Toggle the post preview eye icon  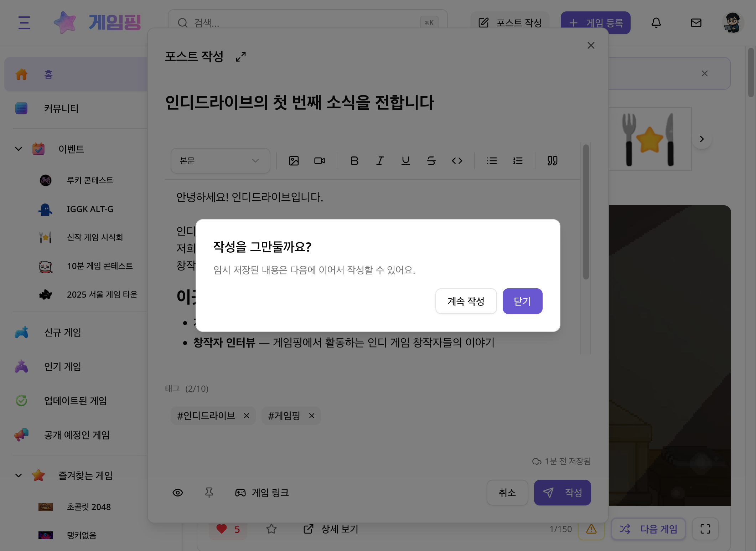pos(178,493)
